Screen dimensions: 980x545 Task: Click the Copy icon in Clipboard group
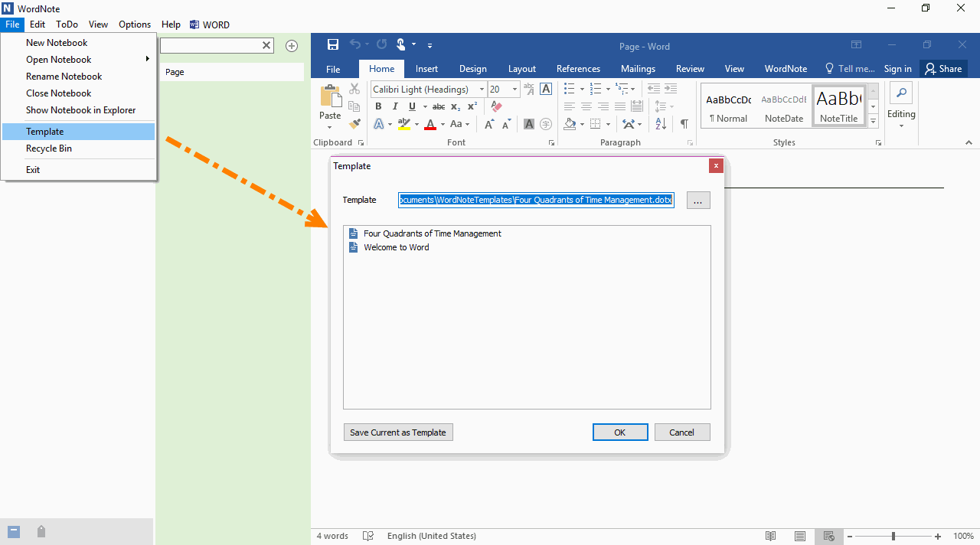coord(354,106)
